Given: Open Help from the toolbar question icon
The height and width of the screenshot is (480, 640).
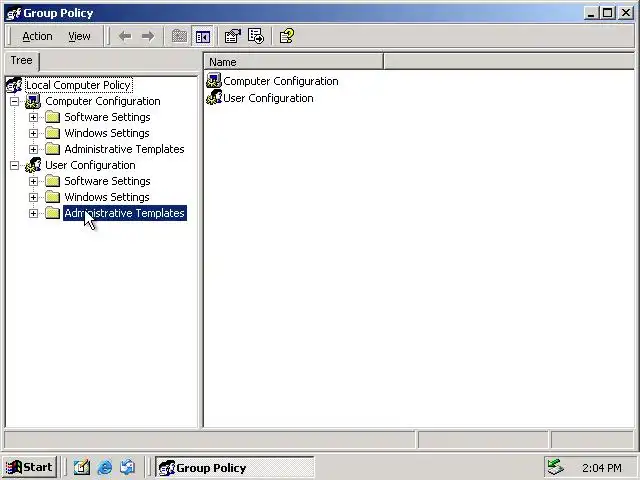Looking at the screenshot, I should (x=287, y=36).
